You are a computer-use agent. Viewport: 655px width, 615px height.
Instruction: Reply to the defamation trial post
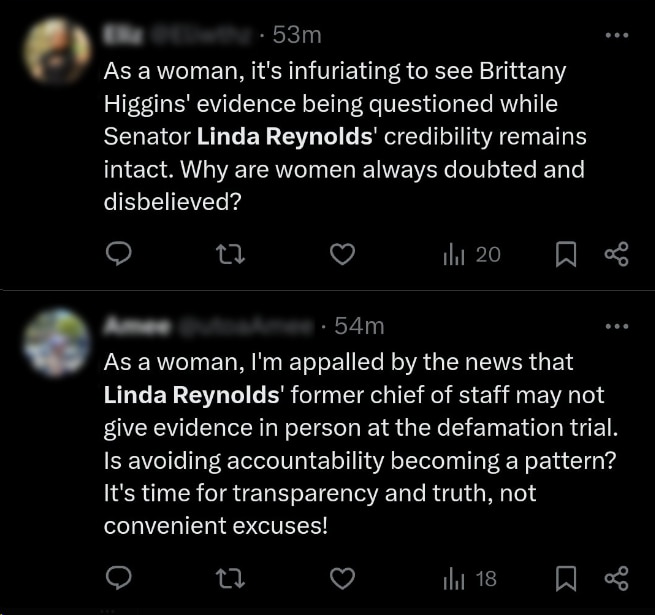coord(119,578)
